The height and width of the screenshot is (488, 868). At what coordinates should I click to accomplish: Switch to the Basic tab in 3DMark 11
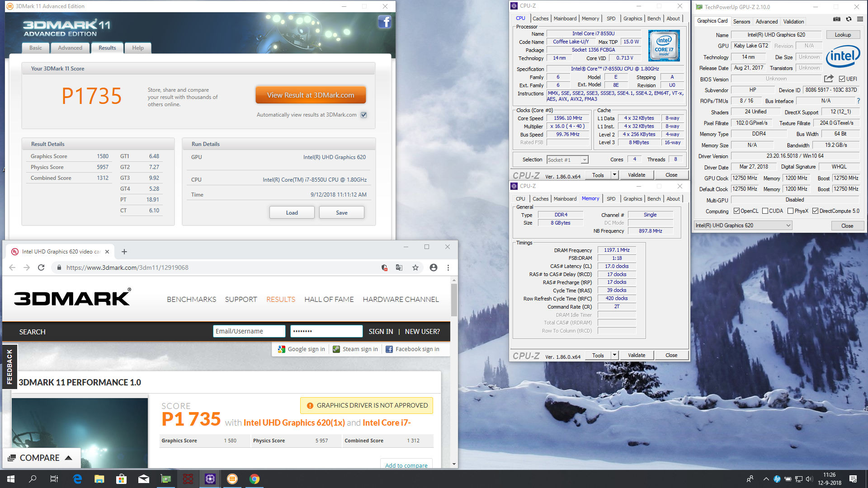click(x=36, y=48)
